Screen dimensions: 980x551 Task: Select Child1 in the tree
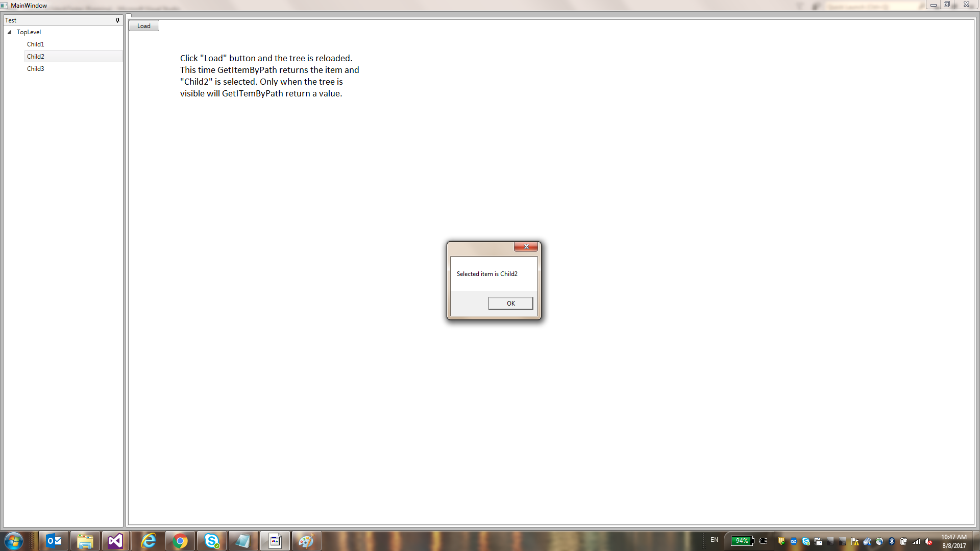coord(36,44)
